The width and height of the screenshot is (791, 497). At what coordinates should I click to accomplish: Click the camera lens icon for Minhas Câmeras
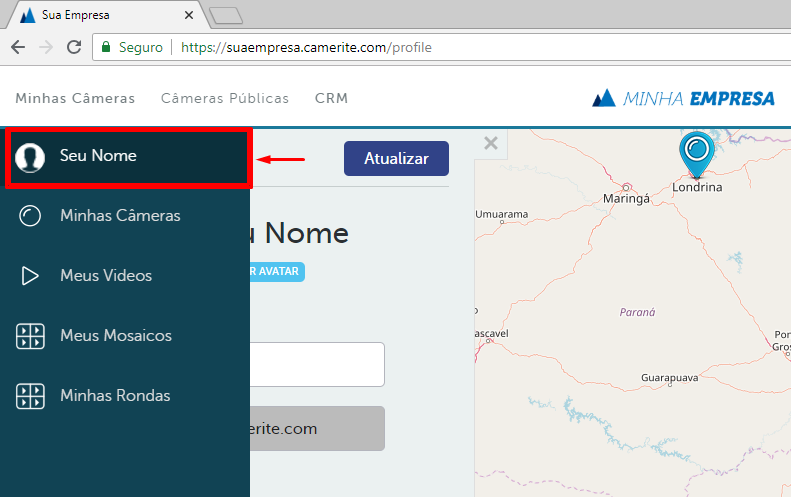tap(31, 216)
